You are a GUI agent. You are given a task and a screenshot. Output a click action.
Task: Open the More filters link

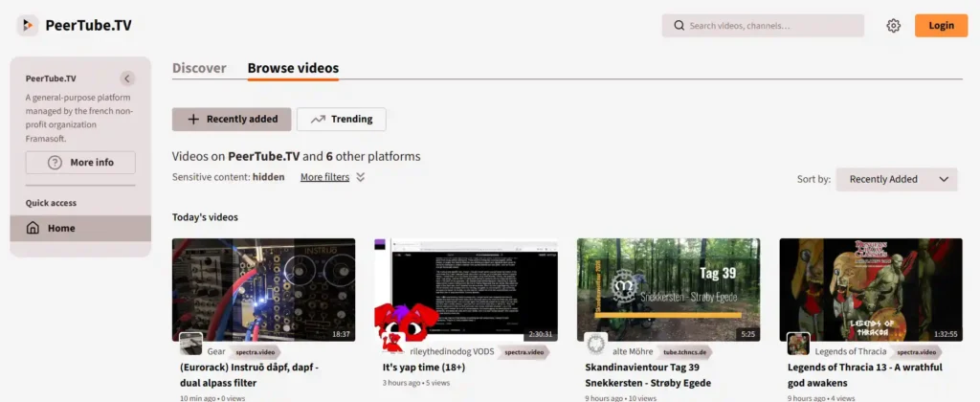325,177
